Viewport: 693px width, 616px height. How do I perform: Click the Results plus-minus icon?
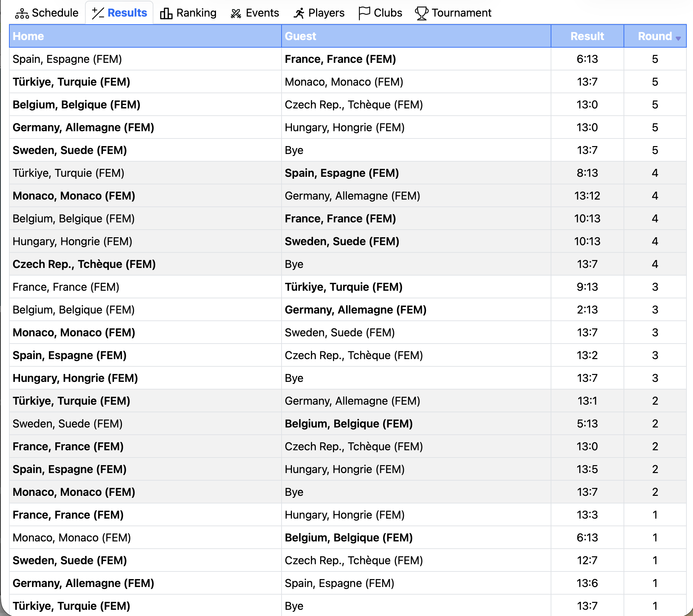tap(98, 13)
